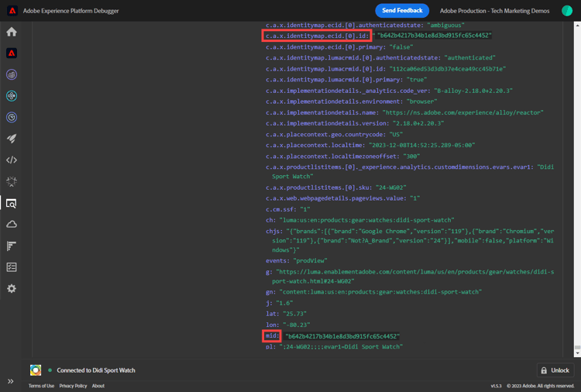Toggle the Unlock button
This screenshot has height=392, width=581.
[555, 370]
